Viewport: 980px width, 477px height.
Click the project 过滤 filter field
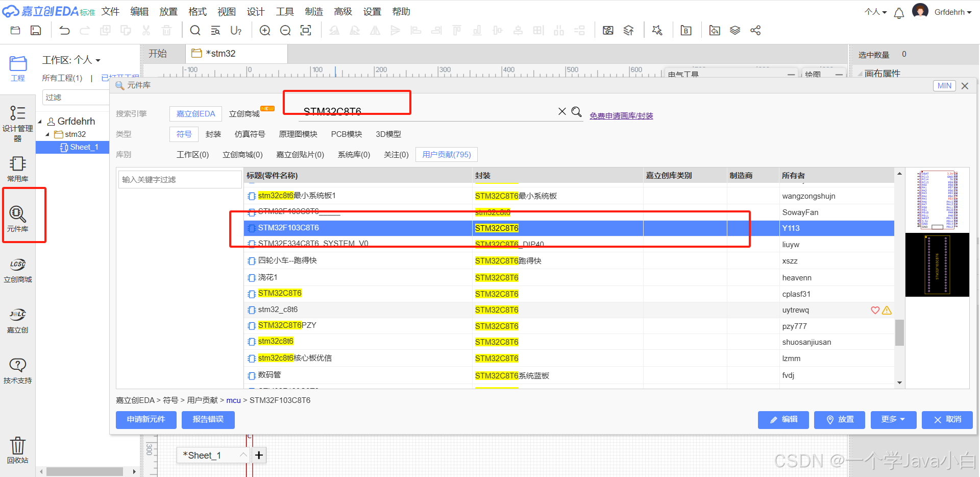tap(76, 97)
